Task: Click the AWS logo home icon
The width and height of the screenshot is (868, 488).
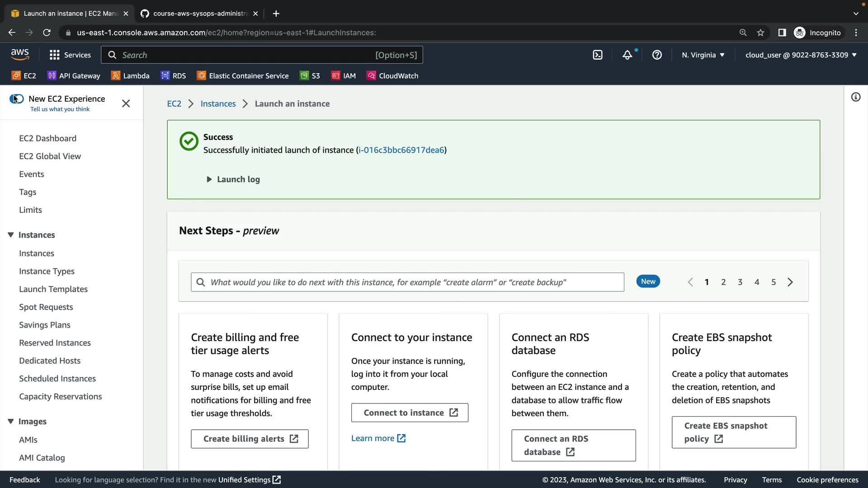Action: pos(20,55)
